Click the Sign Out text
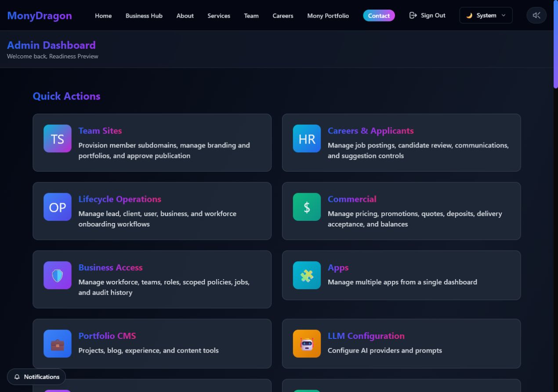The image size is (558, 392). pyautogui.click(x=433, y=15)
